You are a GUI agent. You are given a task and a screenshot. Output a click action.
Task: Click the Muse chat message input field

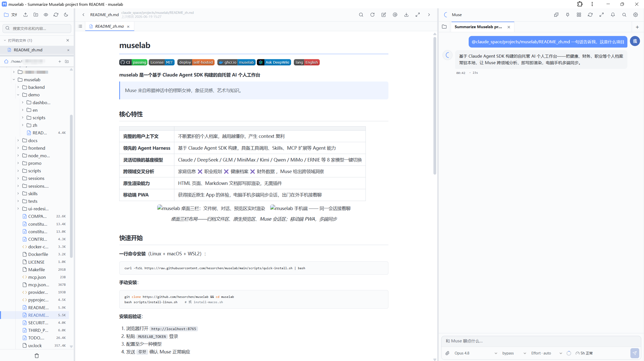541,341
